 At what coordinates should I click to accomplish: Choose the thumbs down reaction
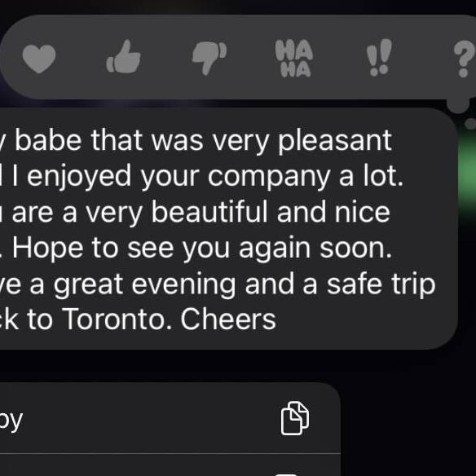pyautogui.click(x=209, y=58)
